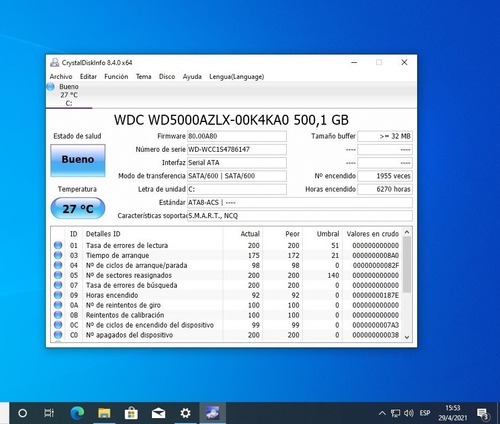Click the Peor column header
The height and width of the screenshot is (424, 500).
point(282,234)
